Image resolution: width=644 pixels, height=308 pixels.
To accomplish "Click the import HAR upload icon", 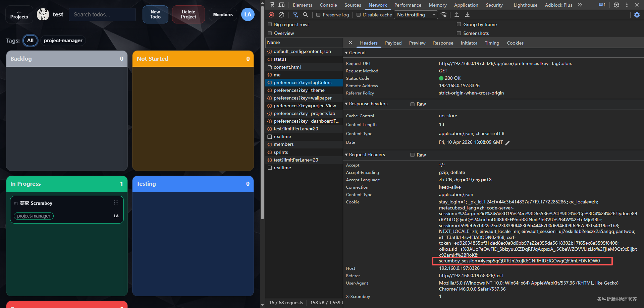I will [457, 15].
